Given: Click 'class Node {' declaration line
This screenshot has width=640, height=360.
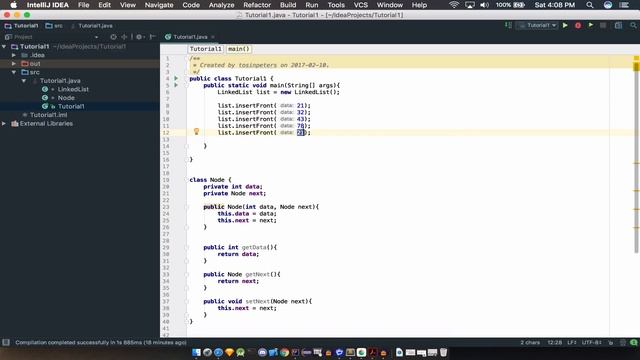Looking at the screenshot, I should (210, 180).
